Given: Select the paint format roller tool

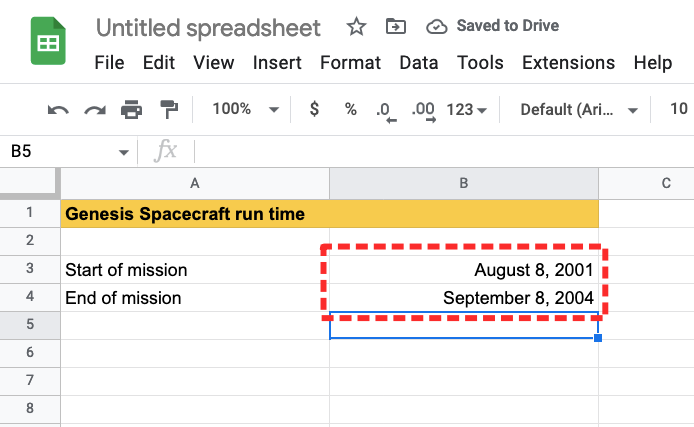Looking at the screenshot, I should (168, 109).
